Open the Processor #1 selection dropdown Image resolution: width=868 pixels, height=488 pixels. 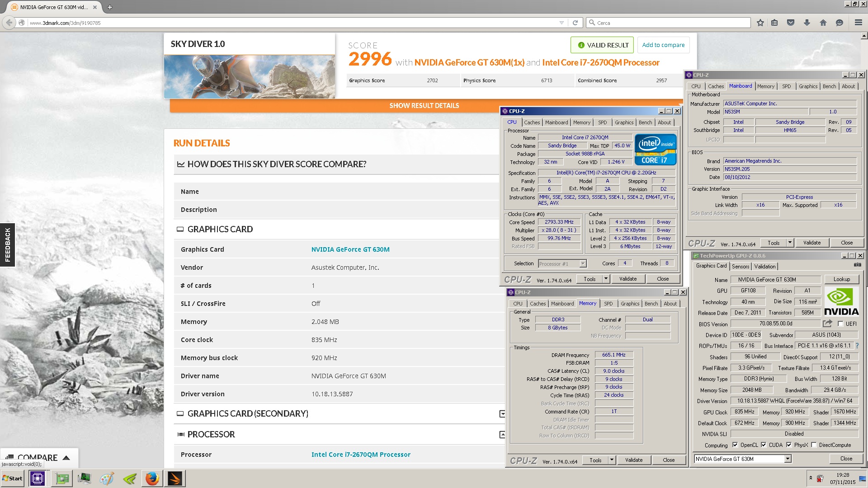click(x=583, y=264)
